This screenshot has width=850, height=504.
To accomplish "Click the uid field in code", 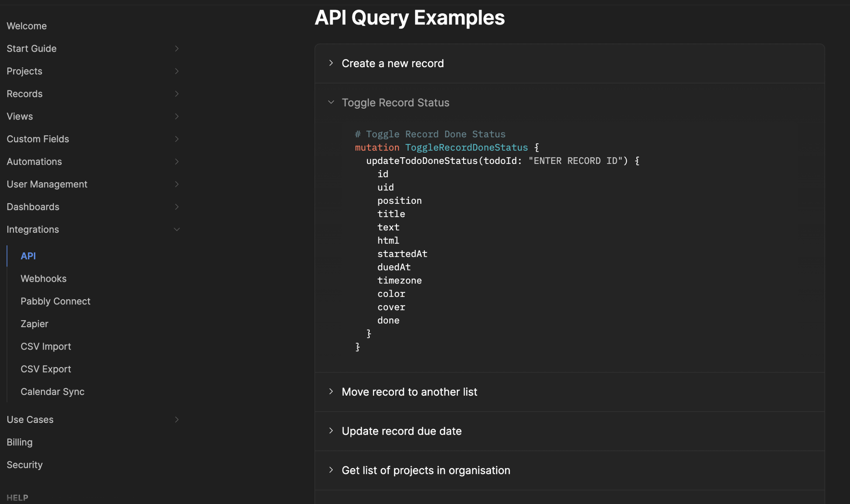I will 385,187.
